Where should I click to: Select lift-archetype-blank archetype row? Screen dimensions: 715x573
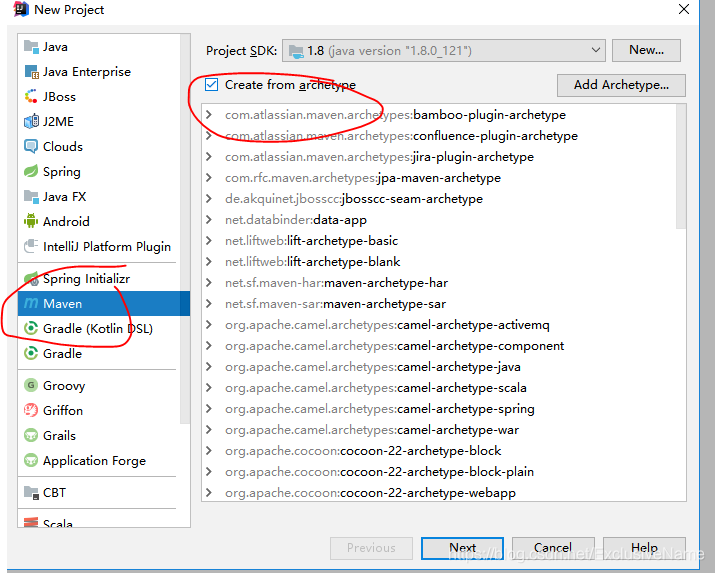coord(439,262)
